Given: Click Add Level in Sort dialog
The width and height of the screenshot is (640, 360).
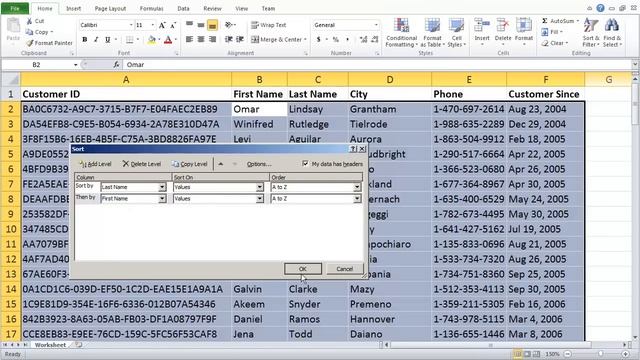Looking at the screenshot, I should click(95, 164).
